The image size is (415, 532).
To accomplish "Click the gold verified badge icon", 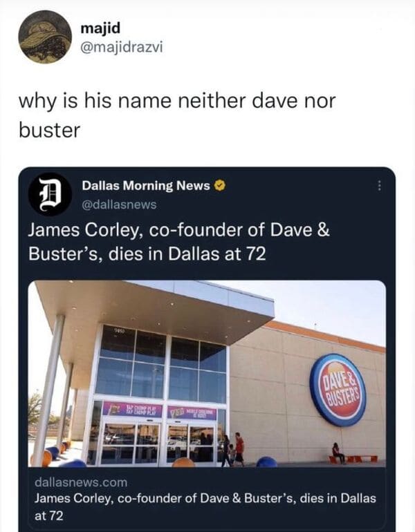I will (220, 186).
